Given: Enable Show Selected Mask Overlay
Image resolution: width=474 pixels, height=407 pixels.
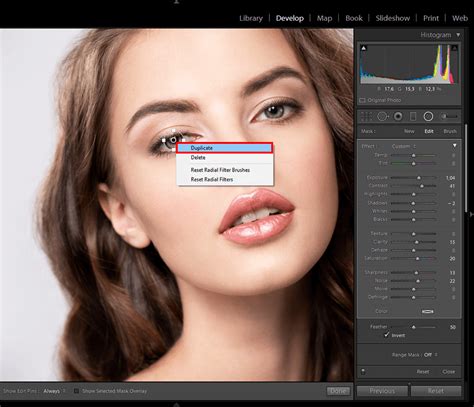Looking at the screenshot, I should click(76, 391).
